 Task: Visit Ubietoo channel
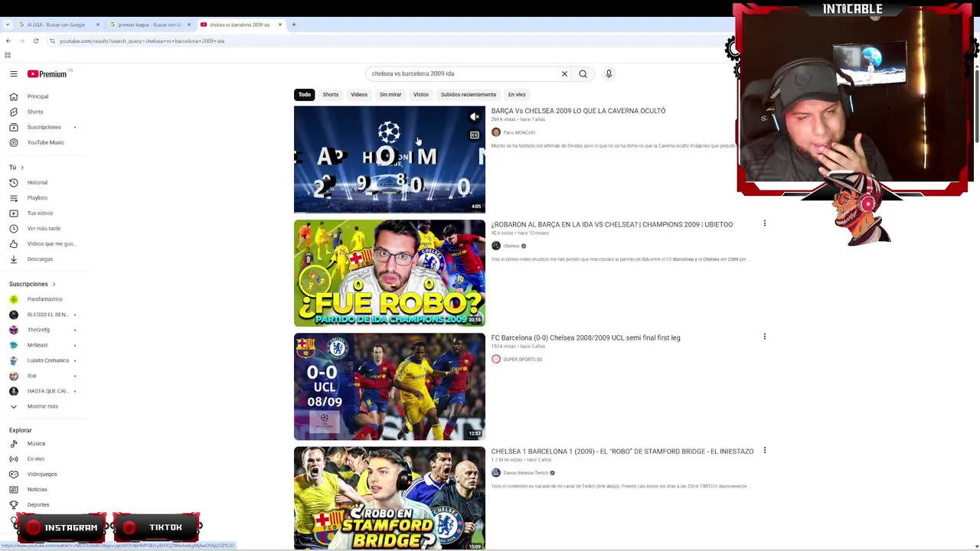pyautogui.click(x=511, y=246)
